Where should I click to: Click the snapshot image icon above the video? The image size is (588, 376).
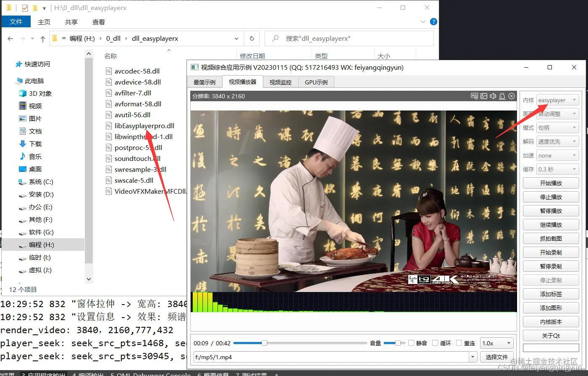[x=484, y=96]
